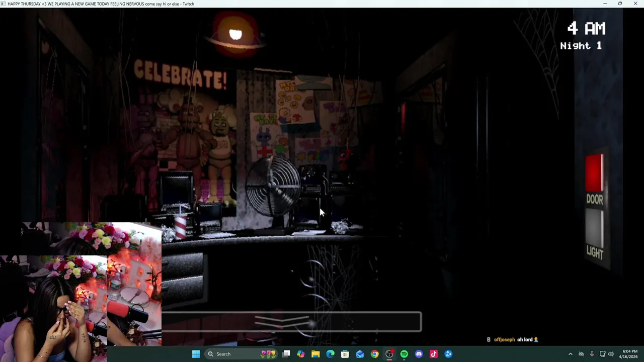The width and height of the screenshot is (644, 362).
Task: Open the volume control in tray
Action: [611, 354]
